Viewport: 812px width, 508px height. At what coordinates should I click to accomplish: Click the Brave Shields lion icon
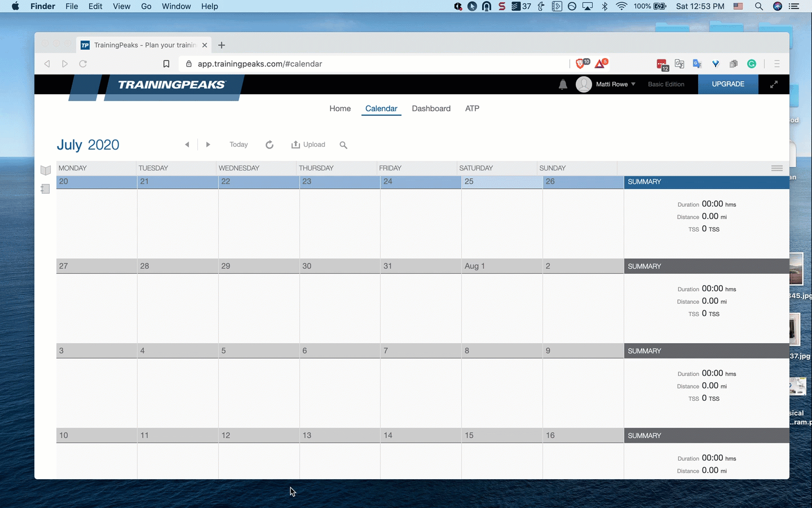[x=580, y=64]
